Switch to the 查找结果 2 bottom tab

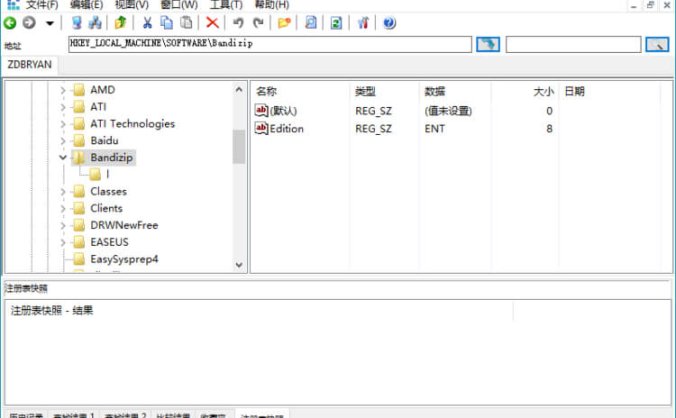coord(125,415)
